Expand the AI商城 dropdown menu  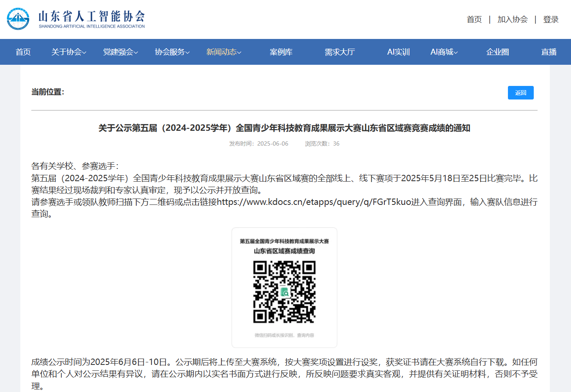tap(444, 52)
